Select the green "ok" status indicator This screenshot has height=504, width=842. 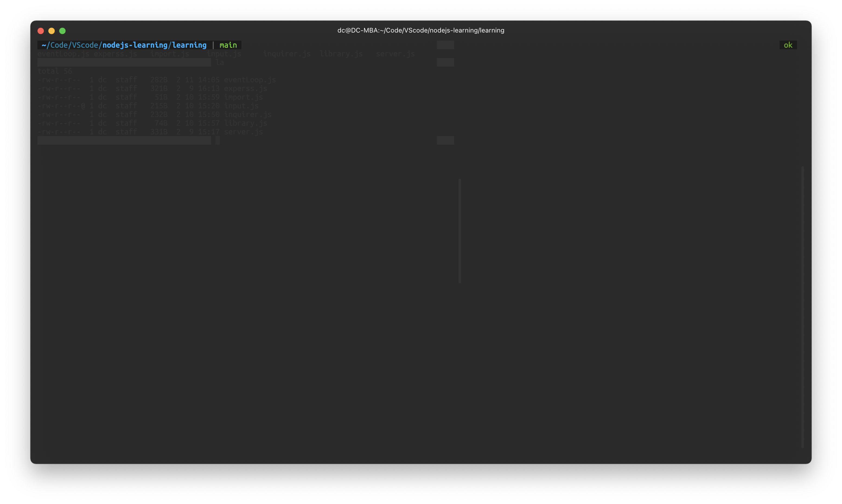(x=788, y=45)
